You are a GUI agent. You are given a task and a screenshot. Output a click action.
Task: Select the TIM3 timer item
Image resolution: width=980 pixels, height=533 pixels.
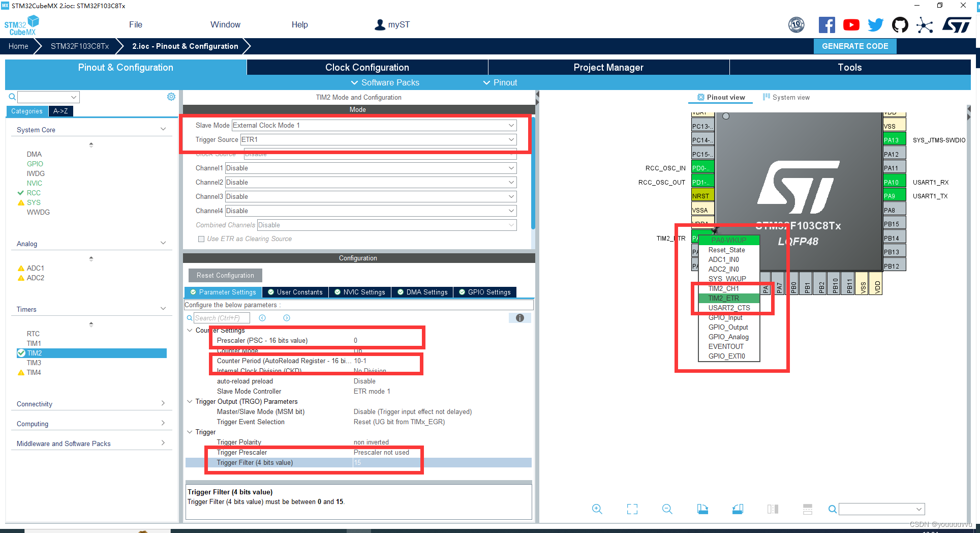34,363
